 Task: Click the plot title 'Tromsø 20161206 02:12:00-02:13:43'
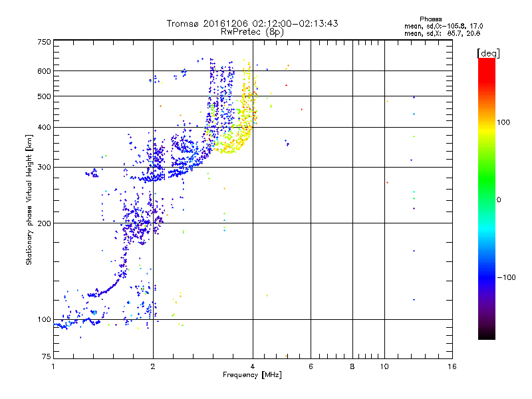(x=252, y=23)
